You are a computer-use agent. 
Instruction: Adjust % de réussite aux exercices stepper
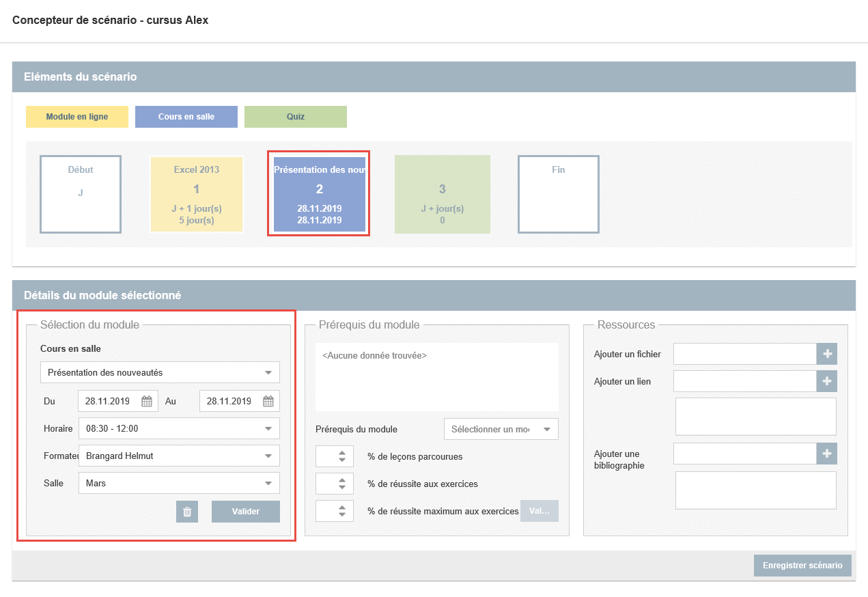[342, 484]
